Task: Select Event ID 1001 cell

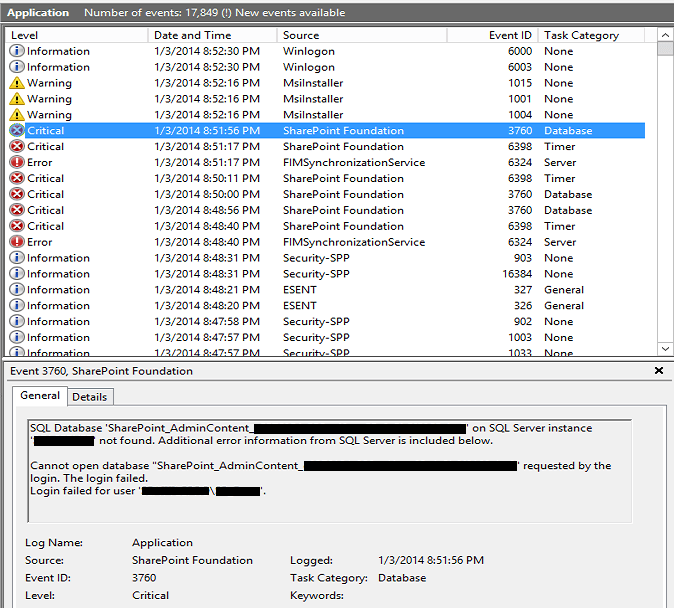Action: click(520, 99)
